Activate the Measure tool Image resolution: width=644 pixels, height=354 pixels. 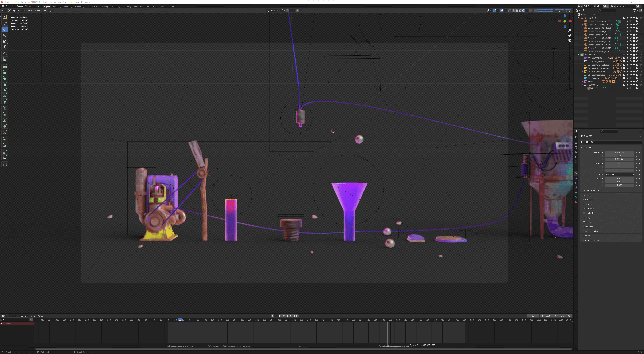tap(5, 60)
